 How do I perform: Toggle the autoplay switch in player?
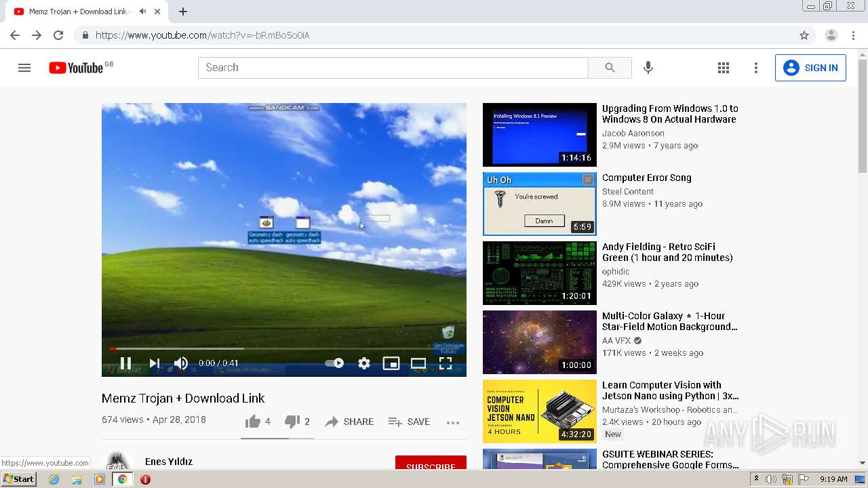pyautogui.click(x=334, y=363)
